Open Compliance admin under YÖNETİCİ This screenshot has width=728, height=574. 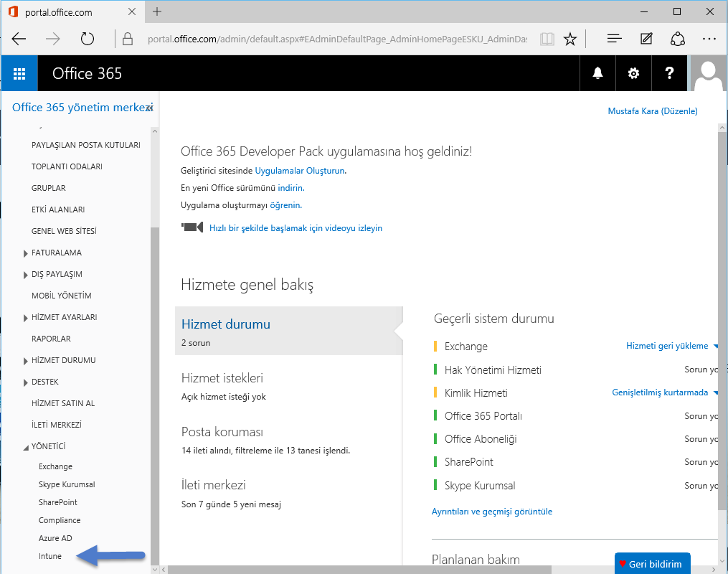[x=60, y=520]
